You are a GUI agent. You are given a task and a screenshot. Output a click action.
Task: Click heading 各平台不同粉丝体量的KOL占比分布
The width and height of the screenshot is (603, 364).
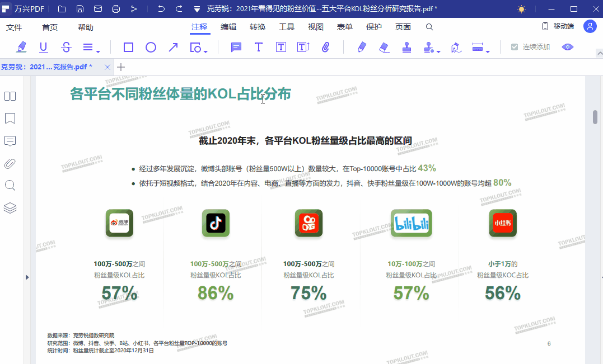coord(180,94)
